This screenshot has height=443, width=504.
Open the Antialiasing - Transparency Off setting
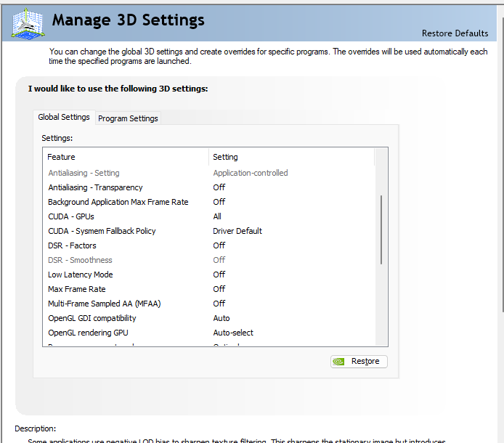click(219, 187)
